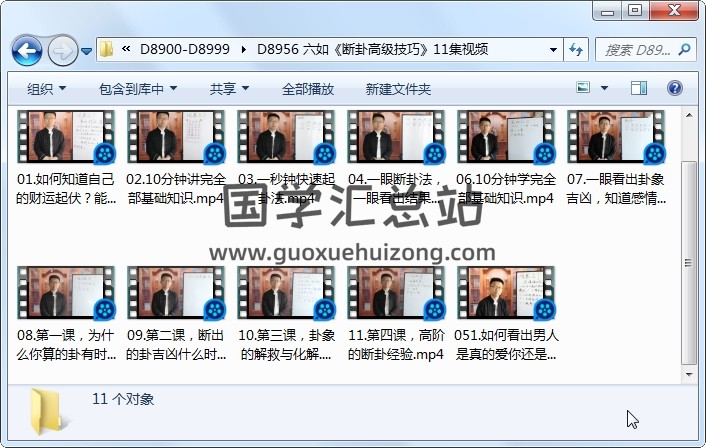Open the more view options arrow

[604, 88]
